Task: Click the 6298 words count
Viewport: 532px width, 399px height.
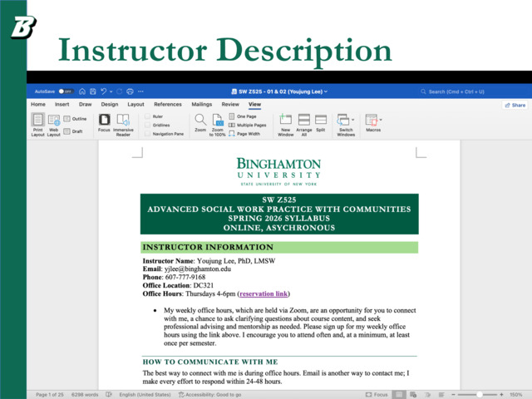Action: coord(85,395)
